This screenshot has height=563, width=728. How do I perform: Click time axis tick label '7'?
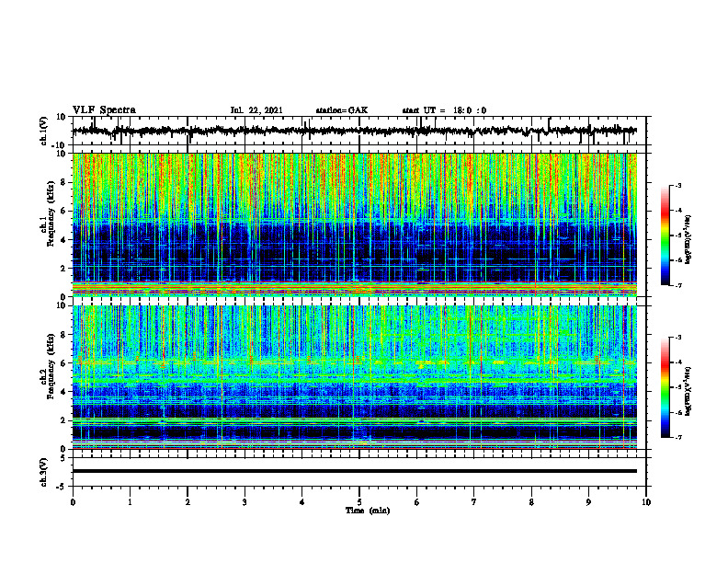pos(474,502)
